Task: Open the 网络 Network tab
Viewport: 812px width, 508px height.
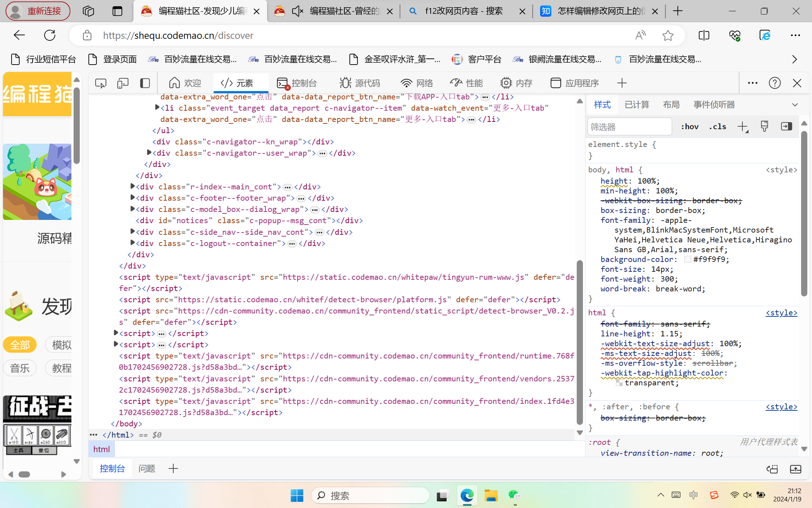Action: click(417, 83)
